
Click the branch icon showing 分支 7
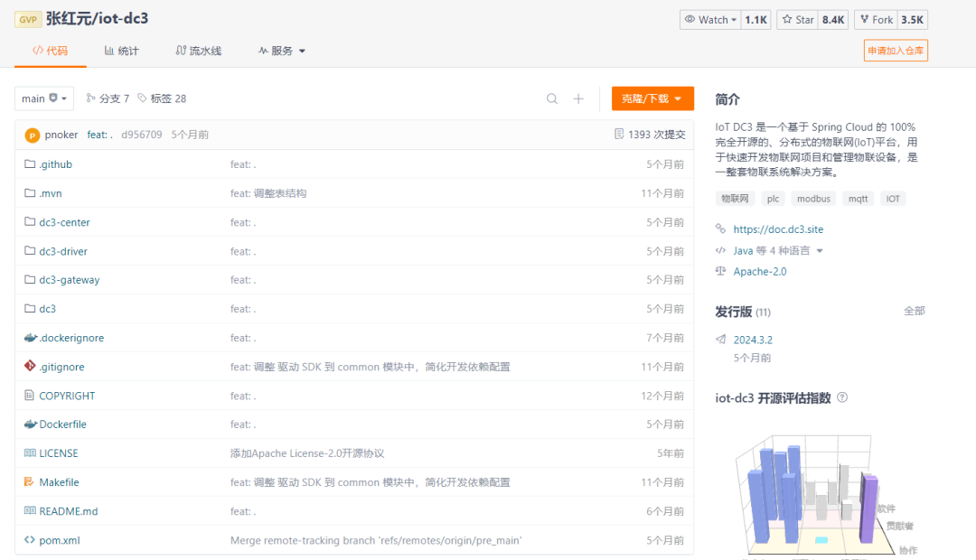90,98
